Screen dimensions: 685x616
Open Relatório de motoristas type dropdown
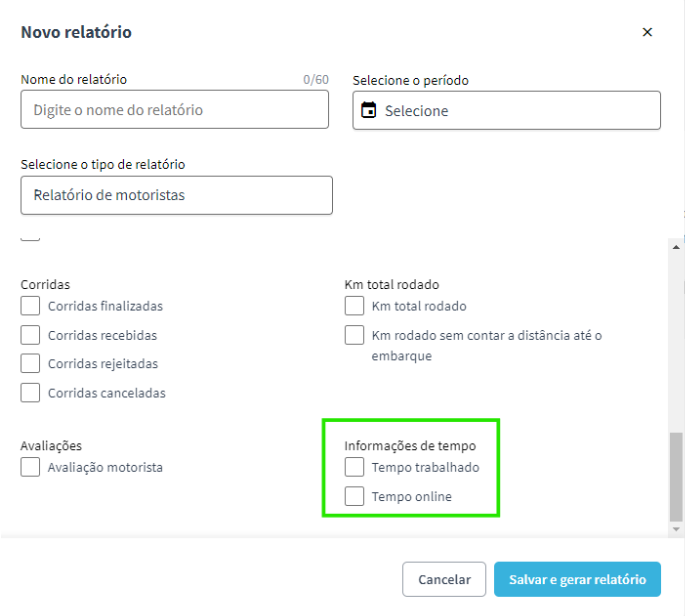176,195
